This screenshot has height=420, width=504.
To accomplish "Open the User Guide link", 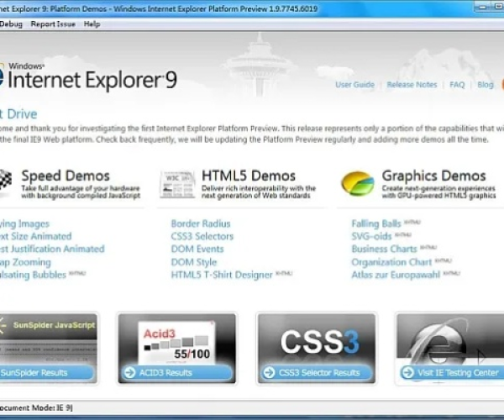I will (x=354, y=85).
